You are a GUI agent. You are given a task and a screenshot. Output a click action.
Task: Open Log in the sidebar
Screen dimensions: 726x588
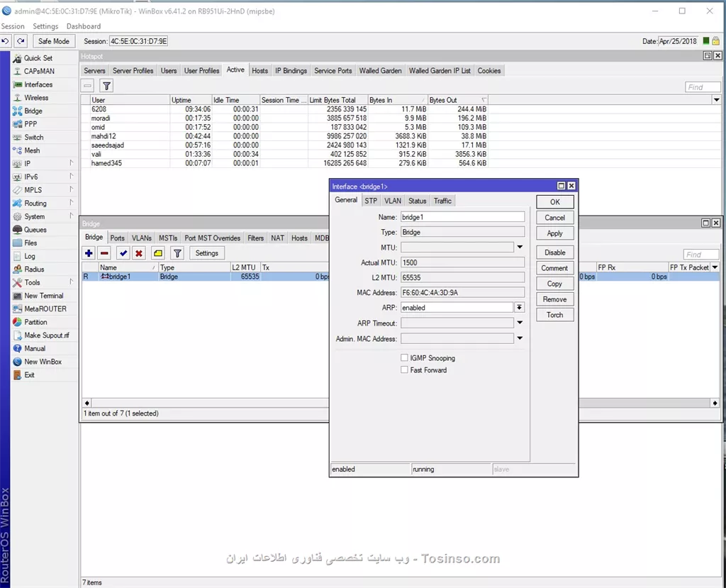click(x=30, y=256)
